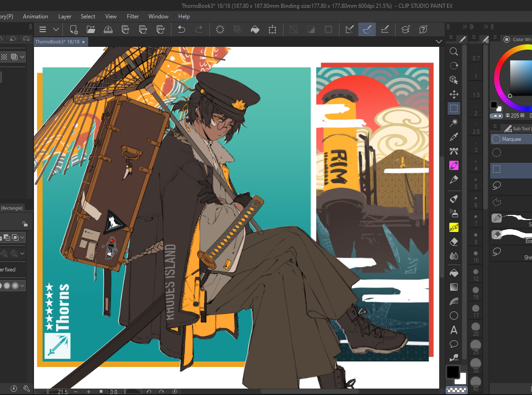Toggle the lock icon in tool property

[x=25, y=224]
